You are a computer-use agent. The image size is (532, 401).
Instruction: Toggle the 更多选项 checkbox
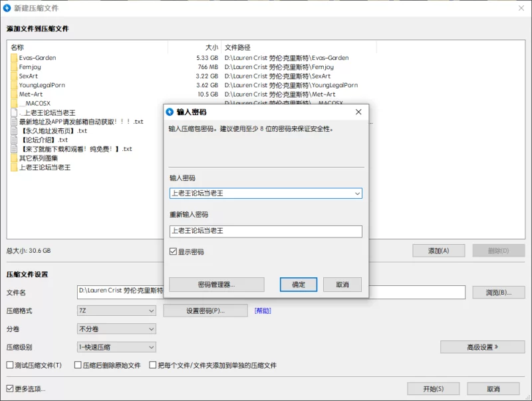[x=10, y=388]
